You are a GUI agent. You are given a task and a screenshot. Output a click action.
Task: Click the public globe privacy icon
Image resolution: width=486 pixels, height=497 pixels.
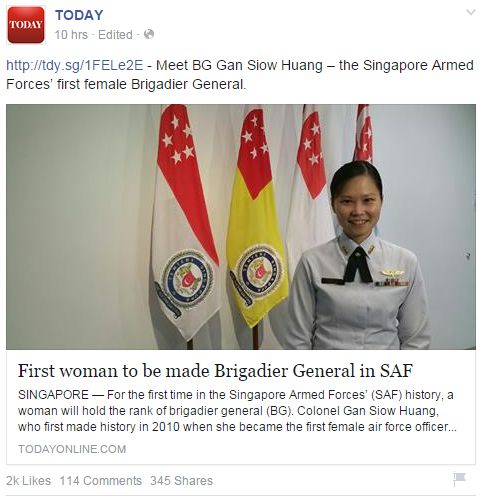point(149,34)
